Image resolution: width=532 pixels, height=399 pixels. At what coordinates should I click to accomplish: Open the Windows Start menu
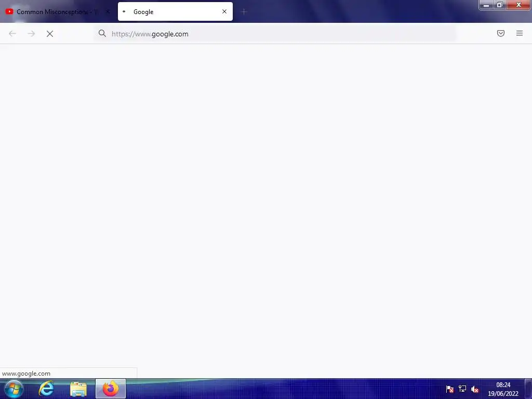pyautogui.click(x=14, y=389)
